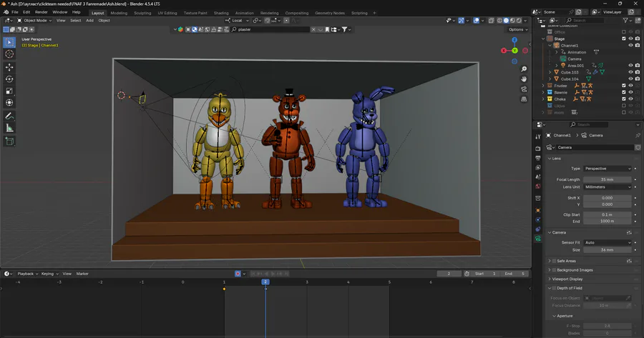This screenshot has width=644, height=338.
Task: Enable the Depth of Field checkbox
Action: [x=554, y=288]
